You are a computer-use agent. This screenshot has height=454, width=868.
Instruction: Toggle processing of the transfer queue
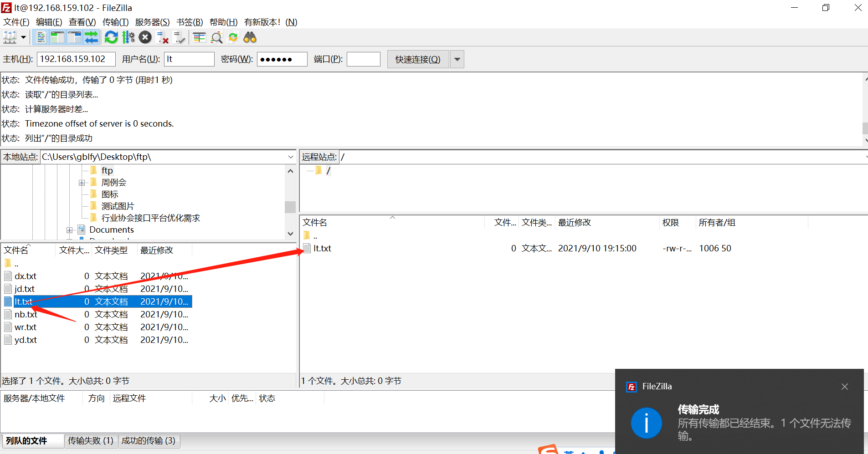[x=128, y=37]
